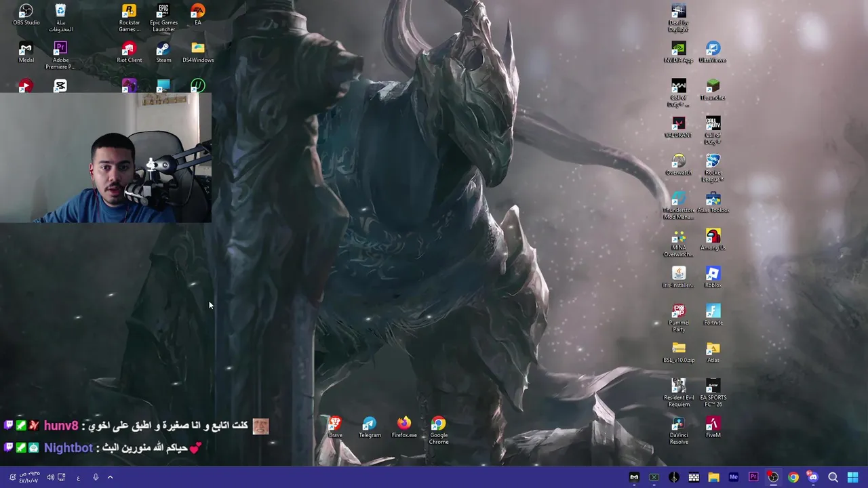Open the MINA Overwatch shortcut
Screen dimensions: 868x488
click(678, 243)
